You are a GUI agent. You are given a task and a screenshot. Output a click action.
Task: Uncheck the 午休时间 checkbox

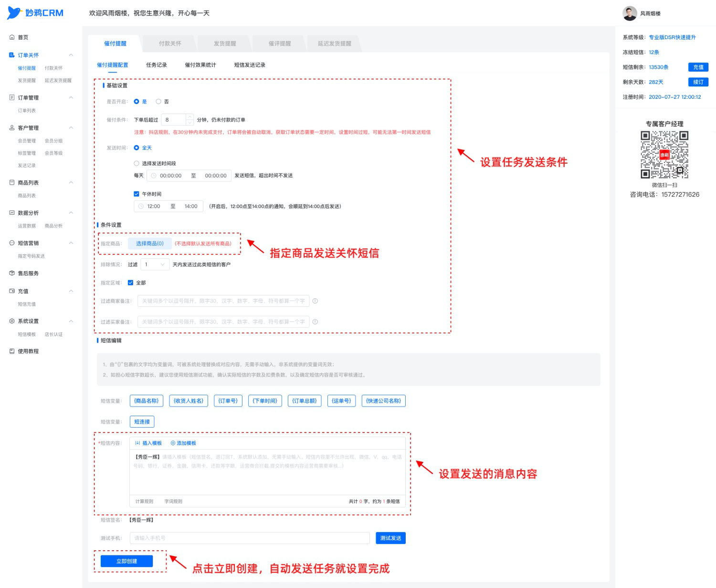137,194
